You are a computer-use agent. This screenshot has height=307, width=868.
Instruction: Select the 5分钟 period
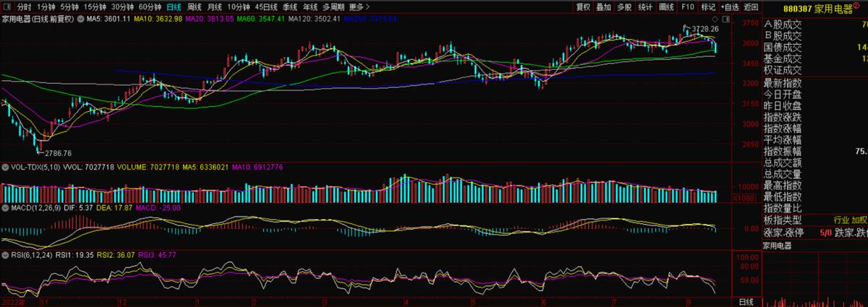pyautogui.click(x=69, y=7)
